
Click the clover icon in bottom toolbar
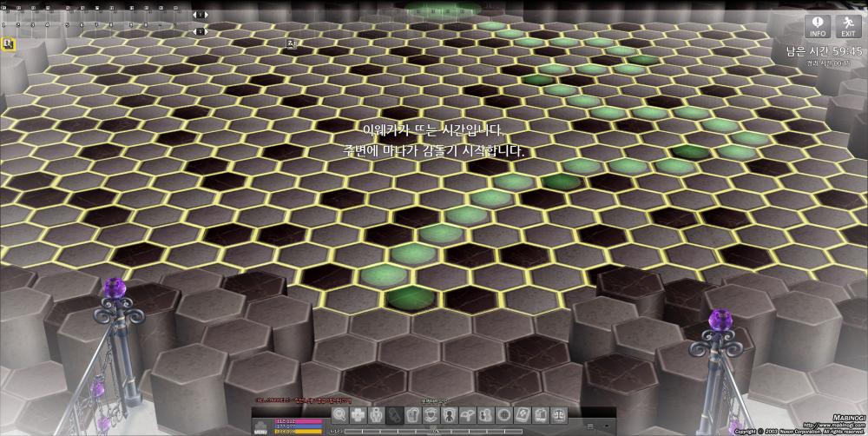358,415
